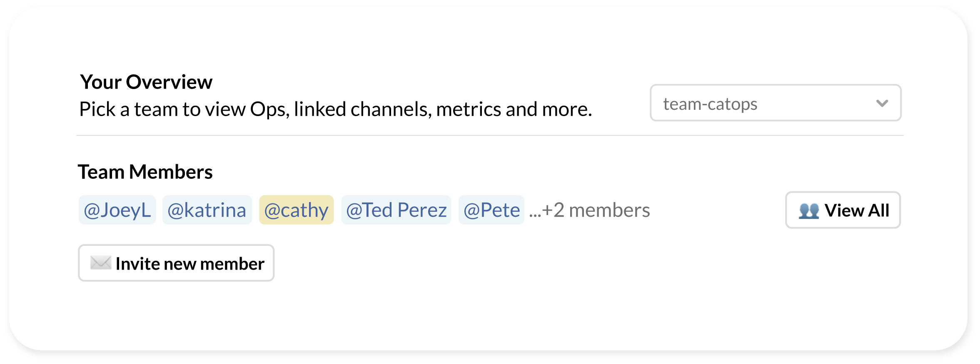Click the envelope icon on the invite button

point(100,263)
